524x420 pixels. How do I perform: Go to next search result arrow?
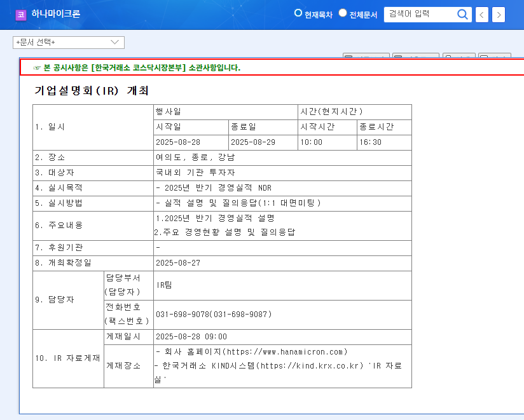[499, 15]
